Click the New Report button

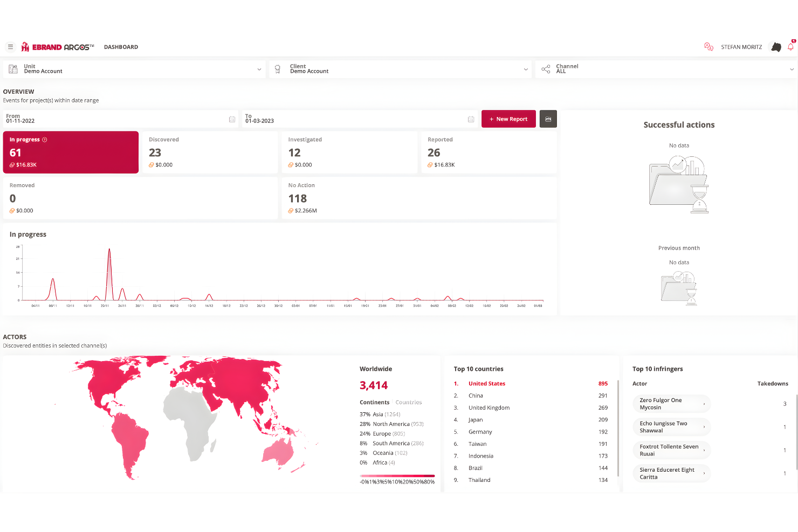pyautogui.click(x=508, y=119)
